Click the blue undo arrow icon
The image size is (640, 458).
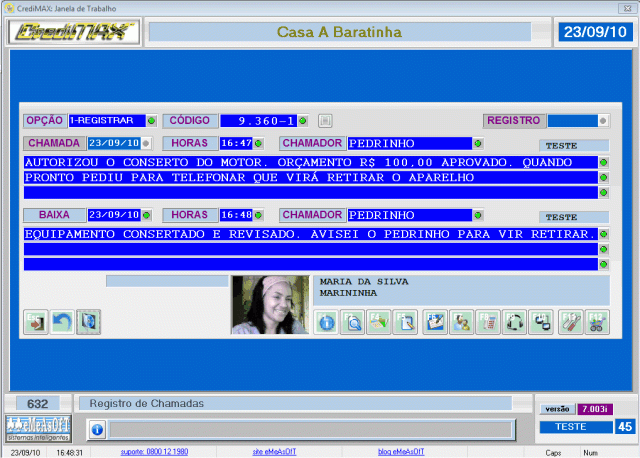pos(62,322)
